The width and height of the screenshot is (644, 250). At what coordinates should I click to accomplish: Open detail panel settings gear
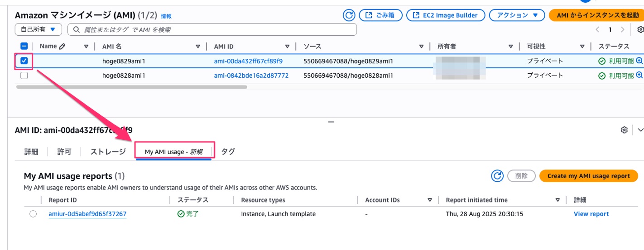(624, 130)
